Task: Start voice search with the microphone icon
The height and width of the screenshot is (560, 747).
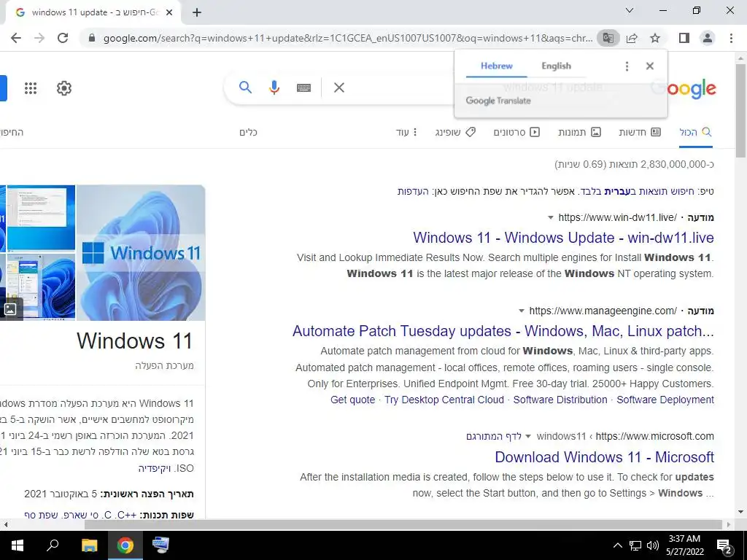Action: (x=274, y=87)
